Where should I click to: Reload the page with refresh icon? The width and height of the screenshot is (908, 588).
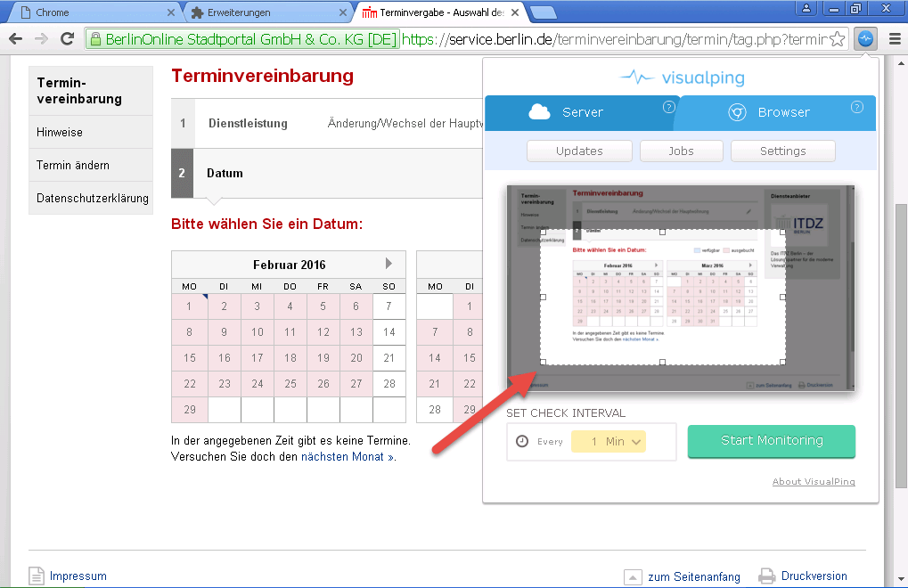click(67, 39)
